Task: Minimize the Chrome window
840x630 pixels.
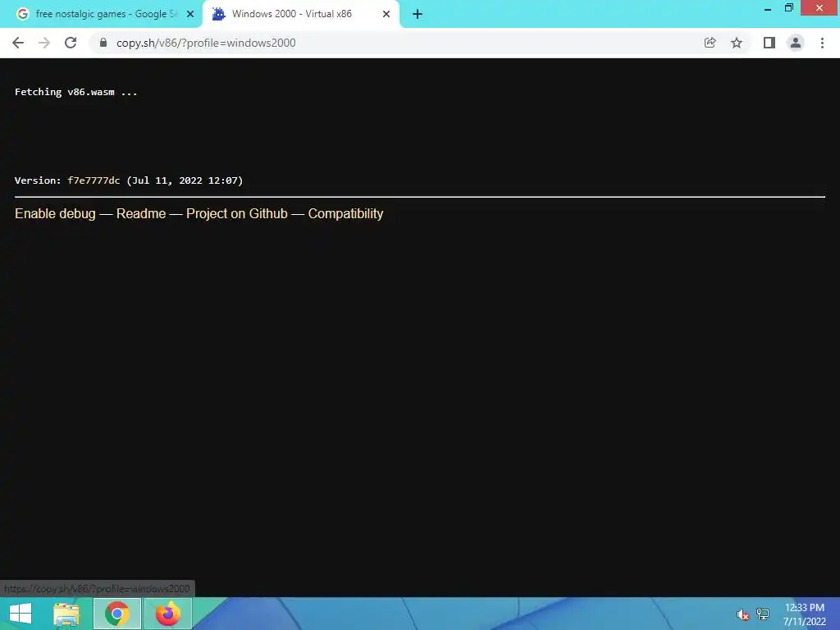Action: (x=767, y=8)
